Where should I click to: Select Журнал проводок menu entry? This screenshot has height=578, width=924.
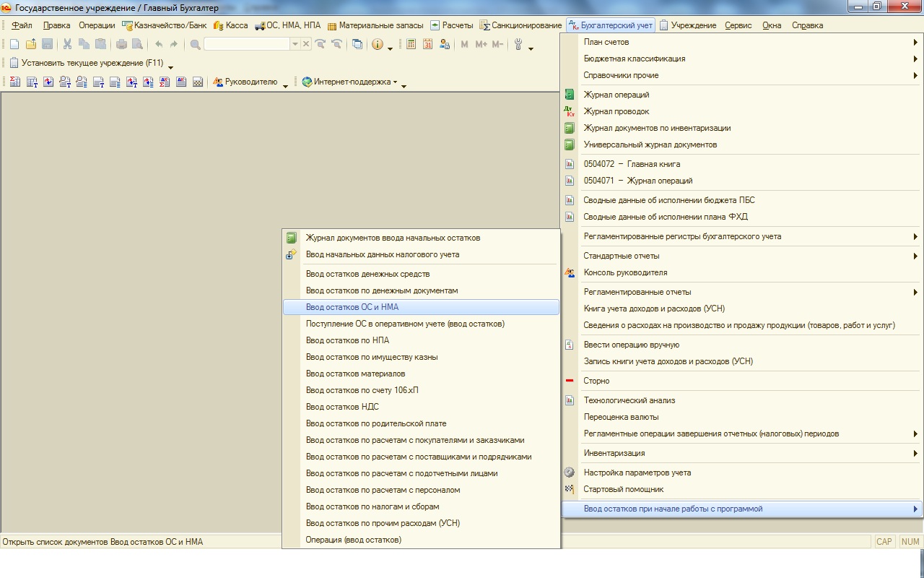pyautogui.click(x=616, y=111)
